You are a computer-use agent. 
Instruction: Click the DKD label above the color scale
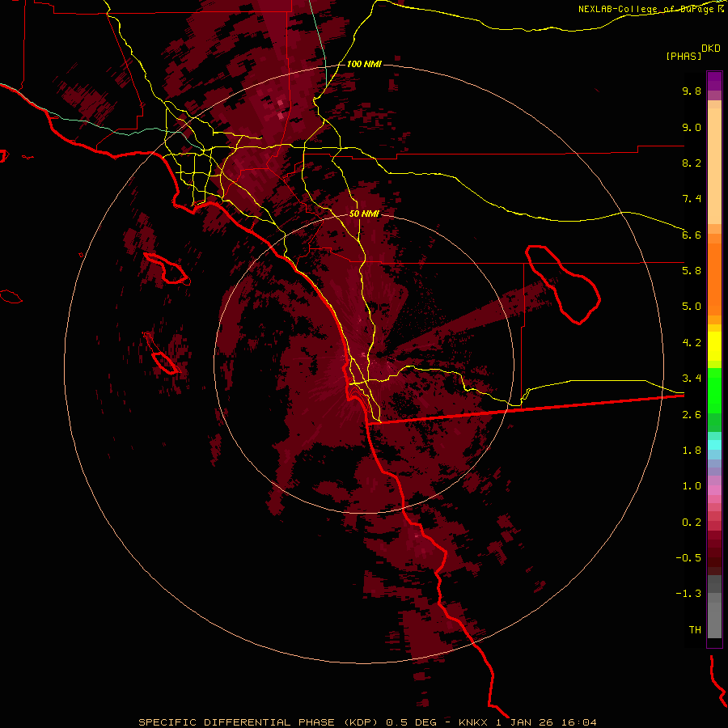(711, 49)
